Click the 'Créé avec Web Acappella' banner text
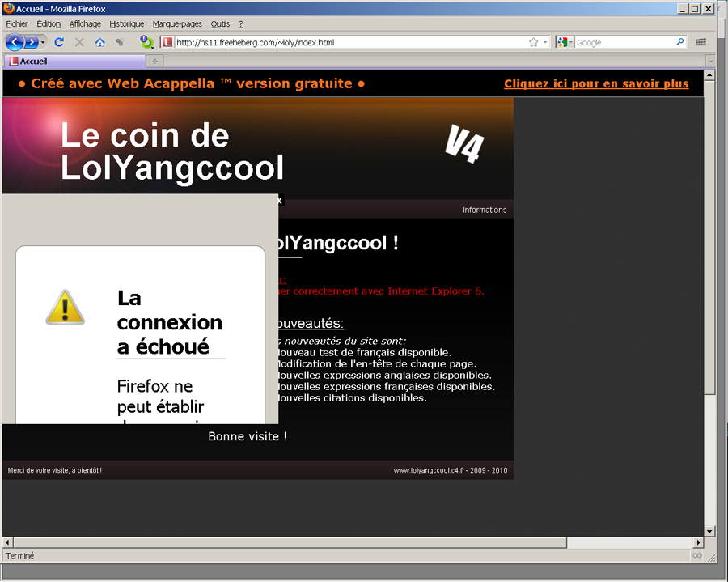728x582 pixels. point(191,83)
